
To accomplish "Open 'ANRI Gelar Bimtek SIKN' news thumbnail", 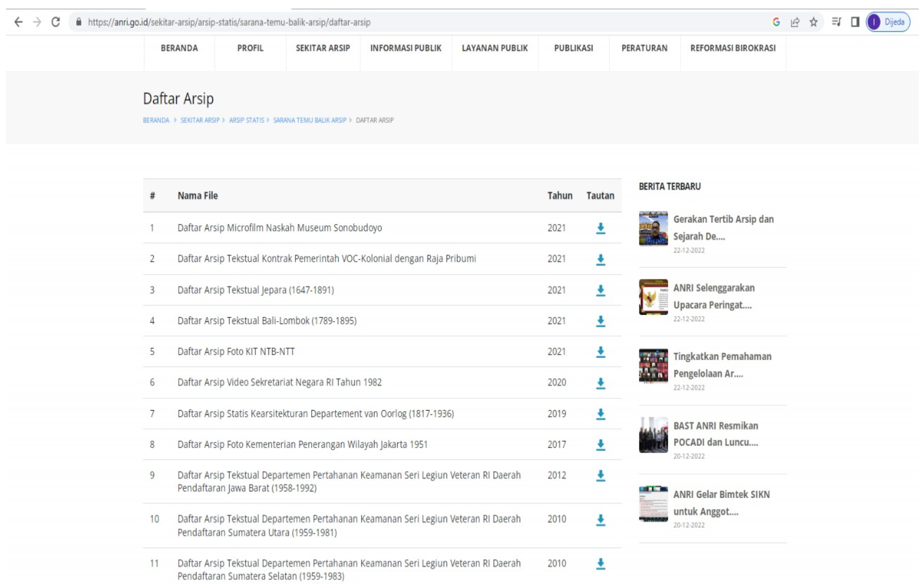I will (x=653, y=504).
